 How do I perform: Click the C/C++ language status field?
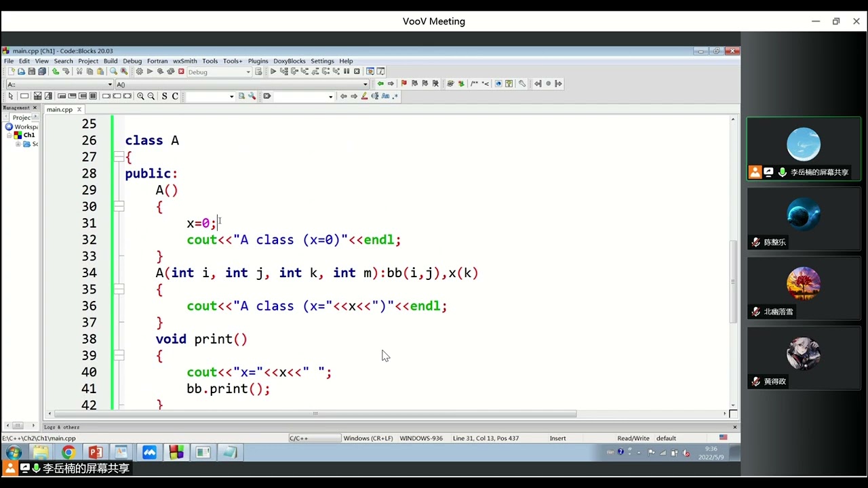click(314, 438)
